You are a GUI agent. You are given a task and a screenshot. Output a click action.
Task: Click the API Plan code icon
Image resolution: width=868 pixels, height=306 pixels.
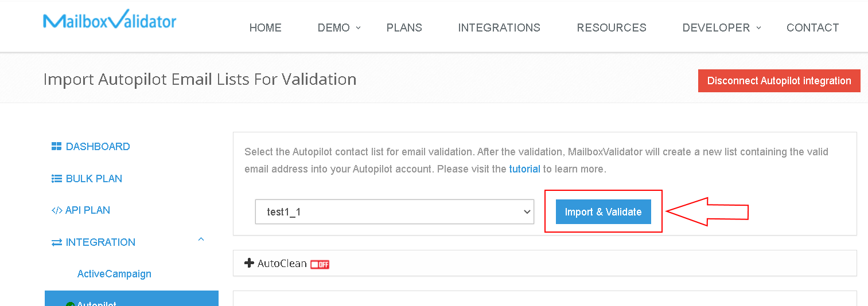click(56, 210)
